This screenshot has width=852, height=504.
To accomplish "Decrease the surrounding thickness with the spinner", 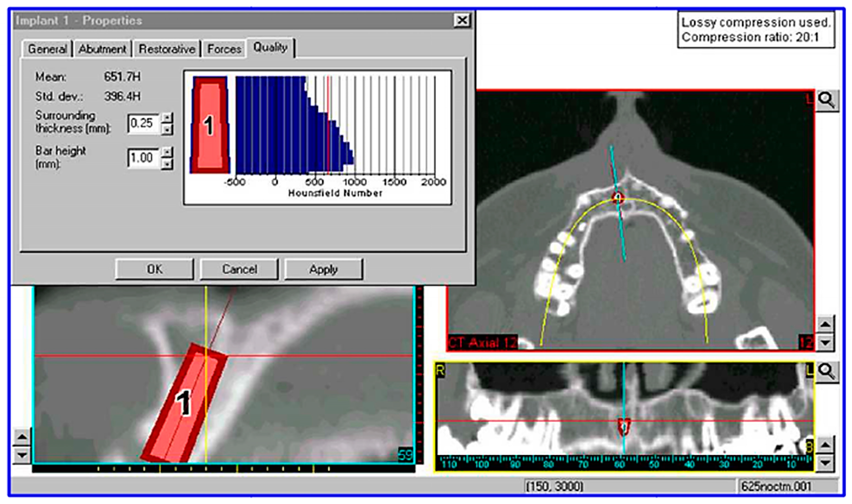I will click(x=167, y=129).
